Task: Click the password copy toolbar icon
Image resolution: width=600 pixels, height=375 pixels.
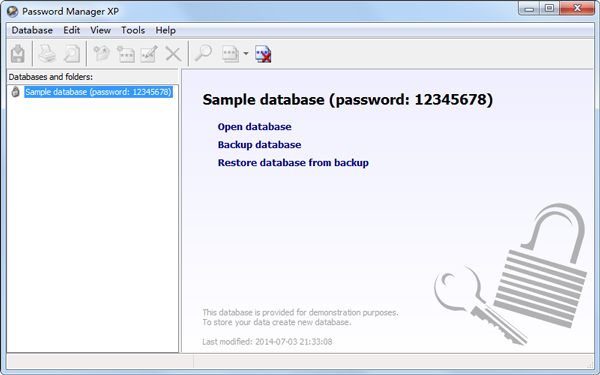Action: (x=231, y=54)
